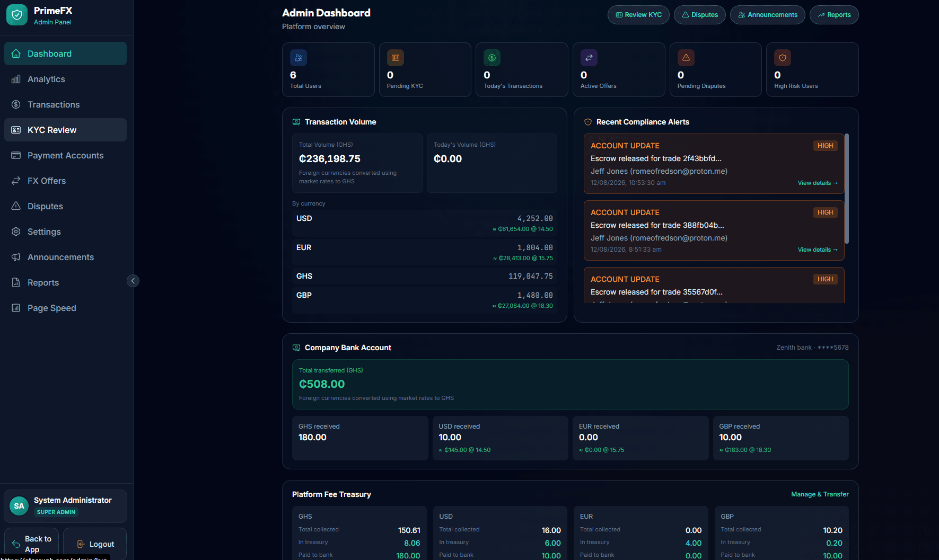Click the GBP volume row 1,480.00
The width and height of the screenshot is (939, 560).
pyautogui.click(x=424, y=300)
